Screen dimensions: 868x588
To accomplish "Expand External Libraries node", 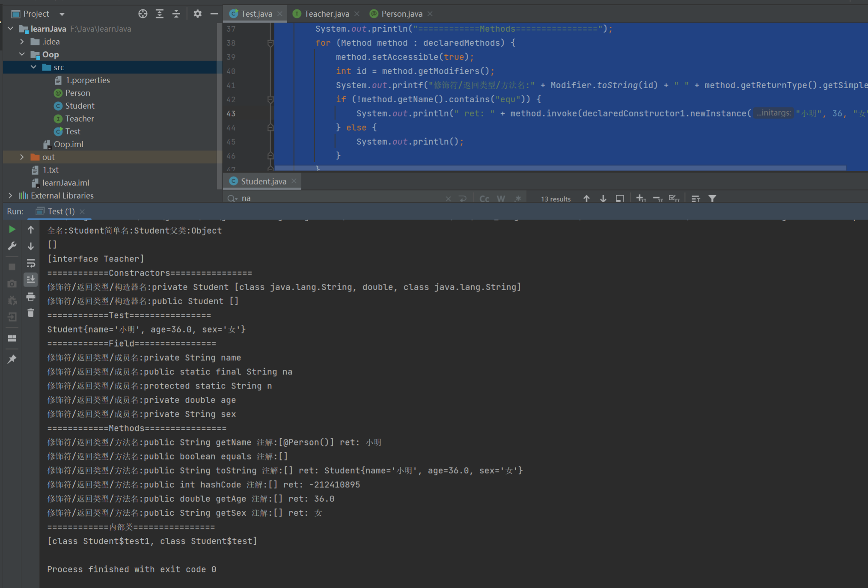I will click(10, 196).
